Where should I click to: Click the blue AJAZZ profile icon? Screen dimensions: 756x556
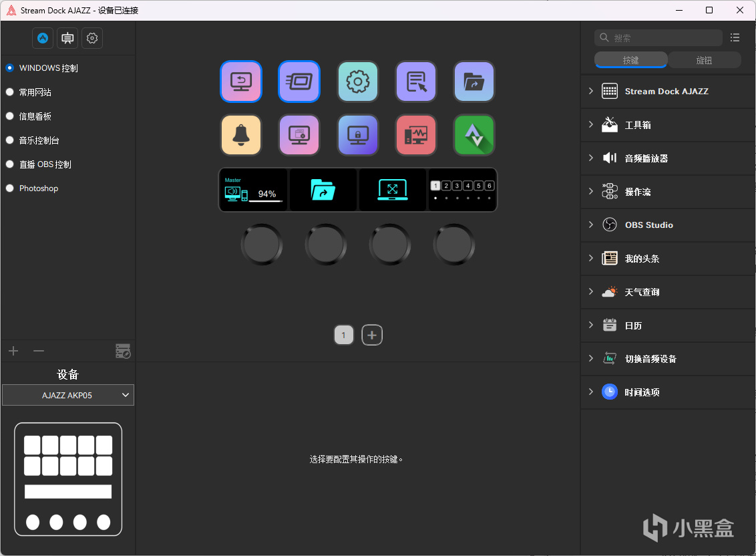point(43,38)
